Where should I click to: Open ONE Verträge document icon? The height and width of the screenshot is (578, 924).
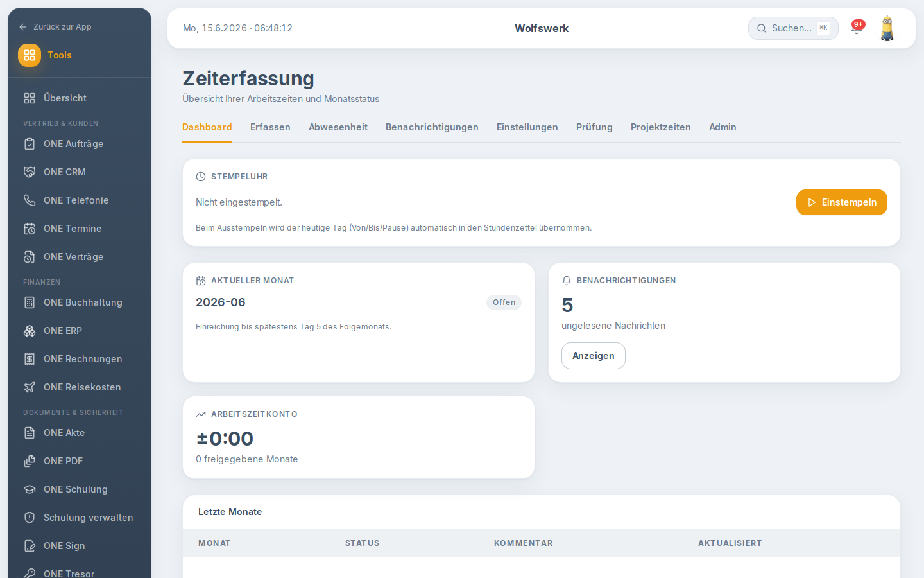pyautogui.click(x=30, y=257)
